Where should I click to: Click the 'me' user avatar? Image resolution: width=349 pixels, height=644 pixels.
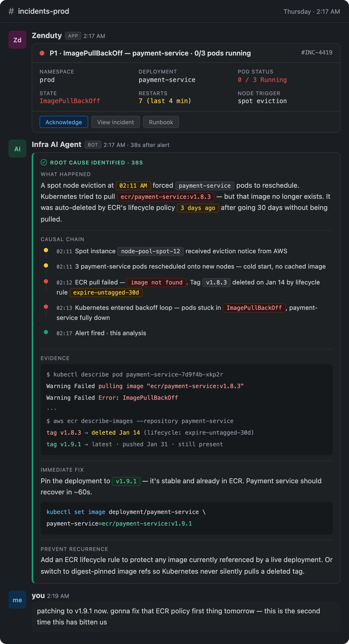[x=17, y=600]
